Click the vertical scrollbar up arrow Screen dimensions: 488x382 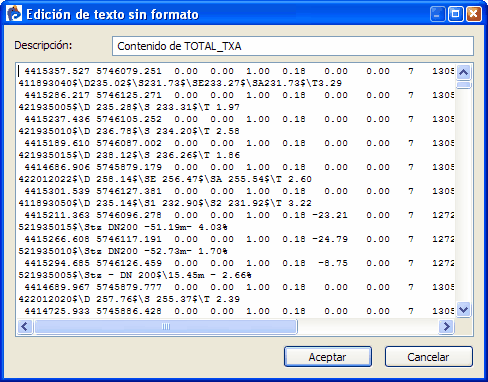click(x=464, y=72)
